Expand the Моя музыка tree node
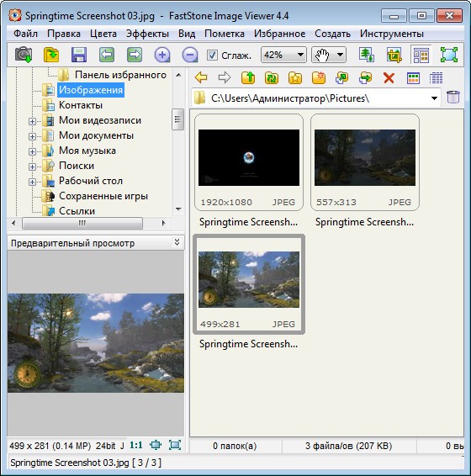 [x=32, y=151]
